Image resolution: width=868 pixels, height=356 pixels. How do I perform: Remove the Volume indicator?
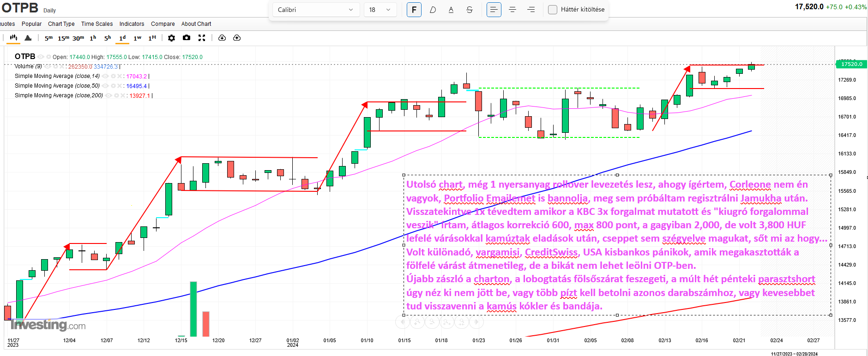(x=61, y=66)
